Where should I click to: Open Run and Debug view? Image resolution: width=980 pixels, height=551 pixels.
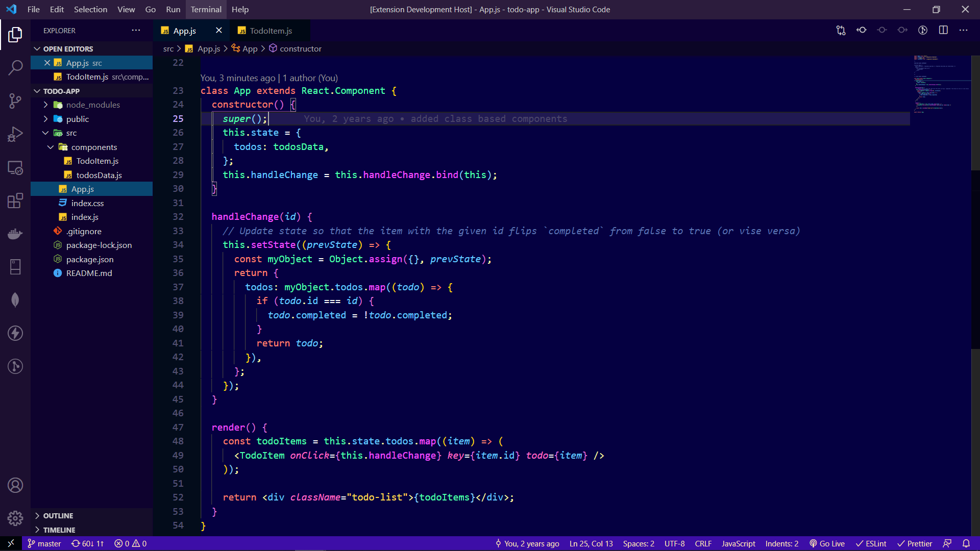coord(15,134)
